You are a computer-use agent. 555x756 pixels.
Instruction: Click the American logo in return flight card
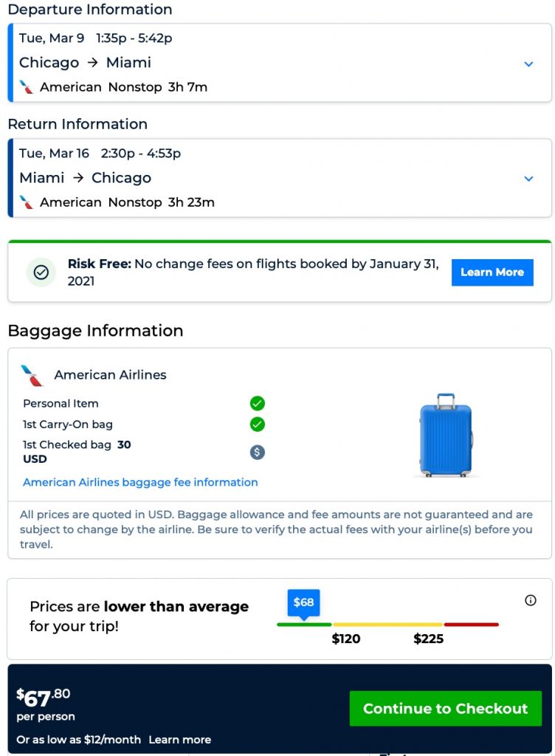coord(27,202)
